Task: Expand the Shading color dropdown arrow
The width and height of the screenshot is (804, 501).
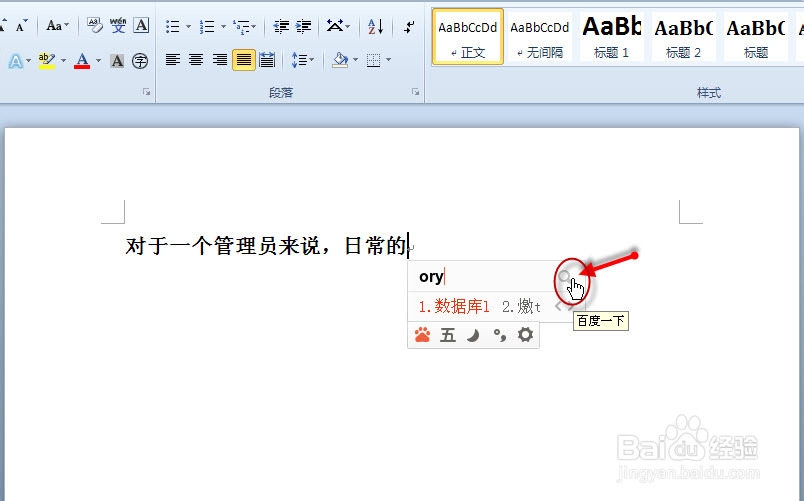Action: (x=355, y=60)
